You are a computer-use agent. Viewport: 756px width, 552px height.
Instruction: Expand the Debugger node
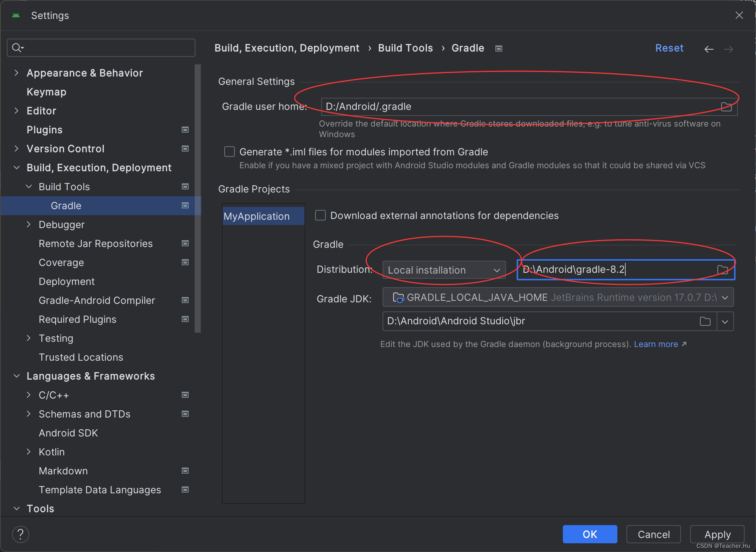(28, 224)
